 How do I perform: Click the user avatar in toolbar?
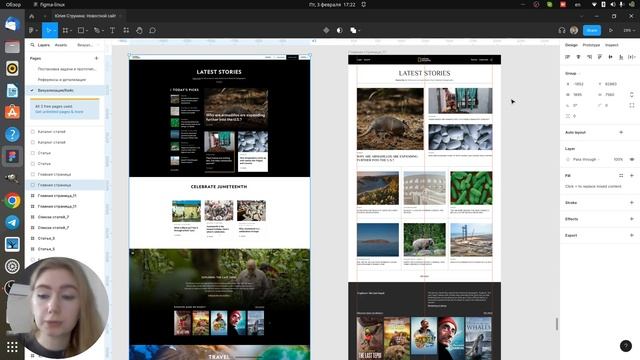click(574, 30)
